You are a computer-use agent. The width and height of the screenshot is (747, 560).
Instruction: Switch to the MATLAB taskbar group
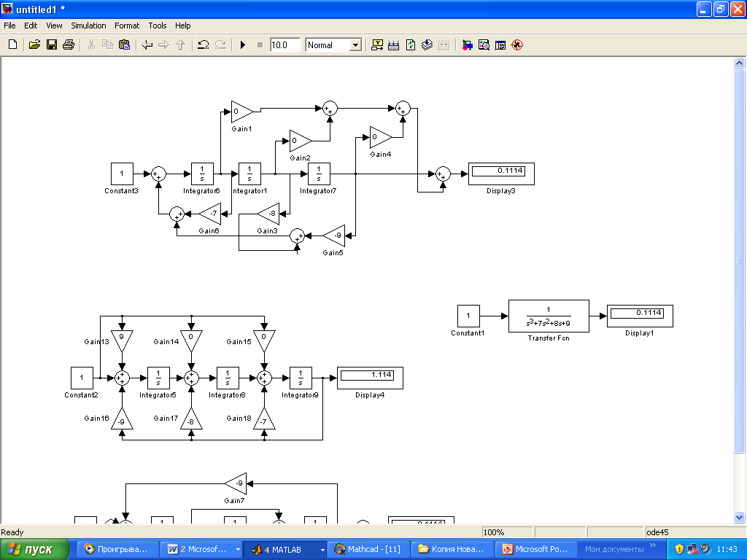[284, 550]
